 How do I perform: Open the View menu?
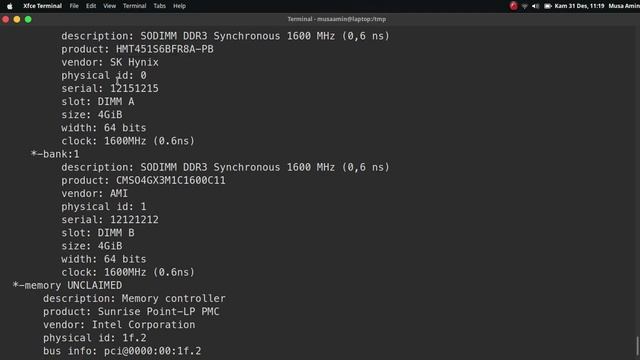tap(109, 6)
